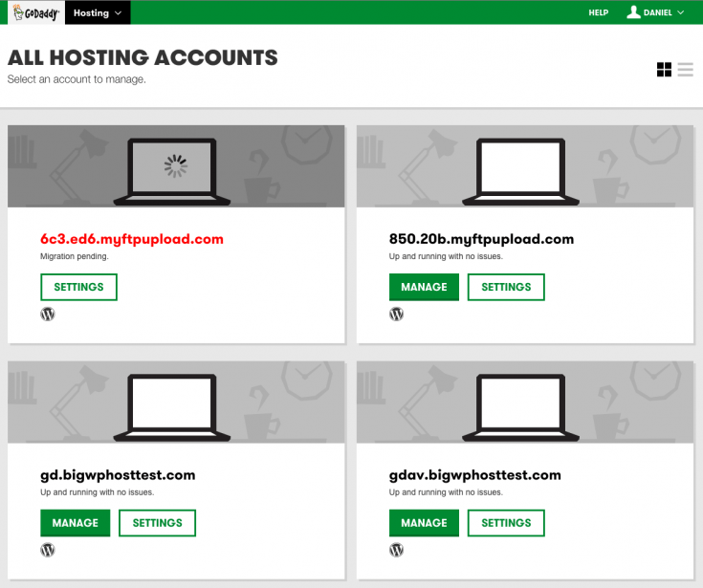The width and height of the screenshot is (703, 588).
Task: Open settings for 850.20b.myftpupload.com
Action: tap(506, 287)
